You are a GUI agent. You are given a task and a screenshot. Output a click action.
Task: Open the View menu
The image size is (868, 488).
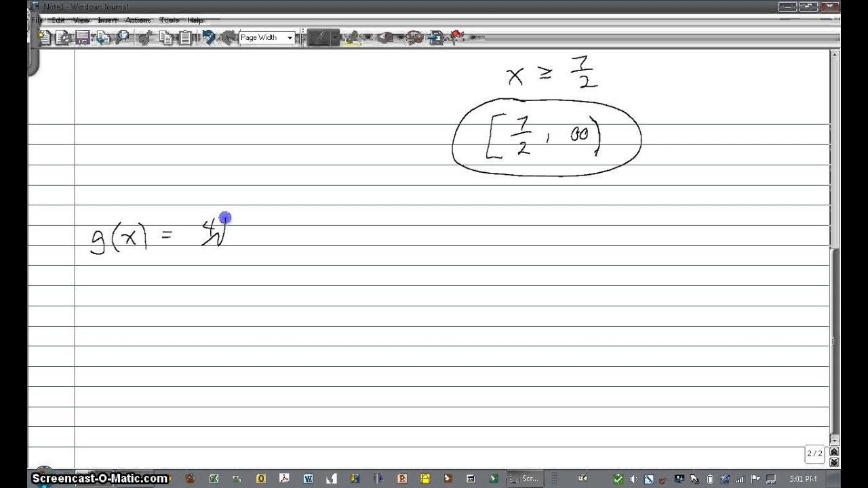82,20
